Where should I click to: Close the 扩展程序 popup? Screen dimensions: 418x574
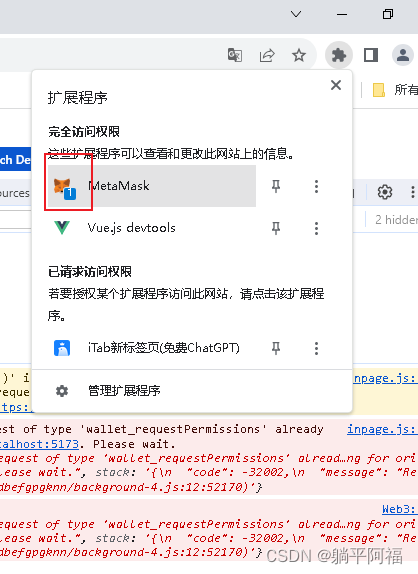[x=336, y=85]
